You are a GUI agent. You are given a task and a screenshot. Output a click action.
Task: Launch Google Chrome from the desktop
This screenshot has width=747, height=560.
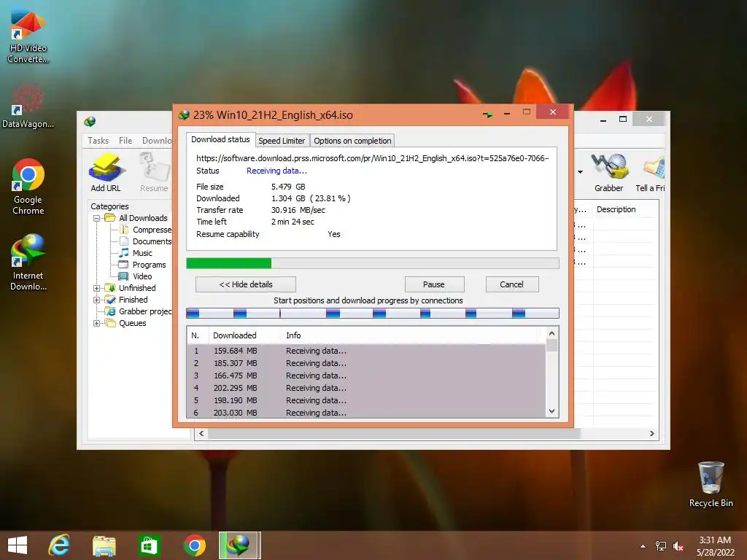click(x=28, y=187)
